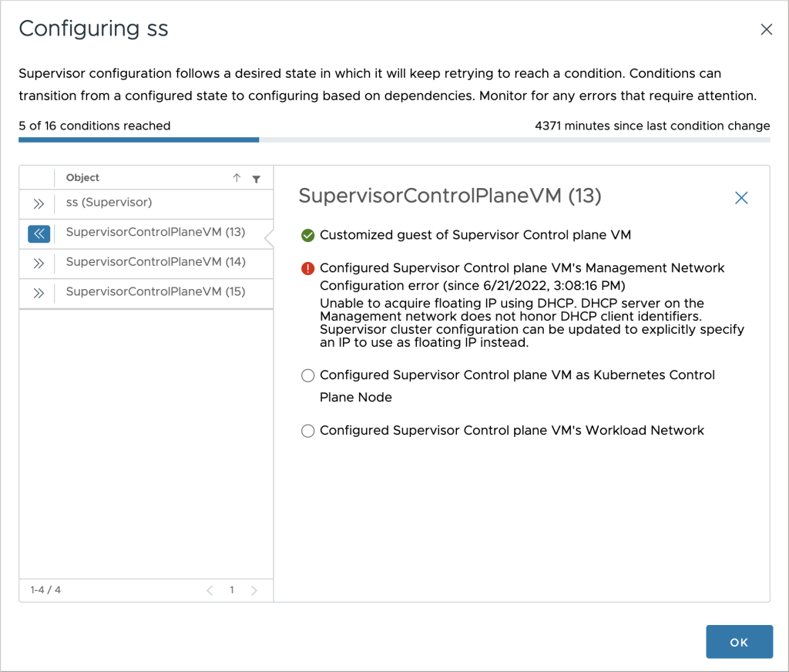Open the Object column filter icon
This screenshot has height=672, width=789.
point(257,179)
